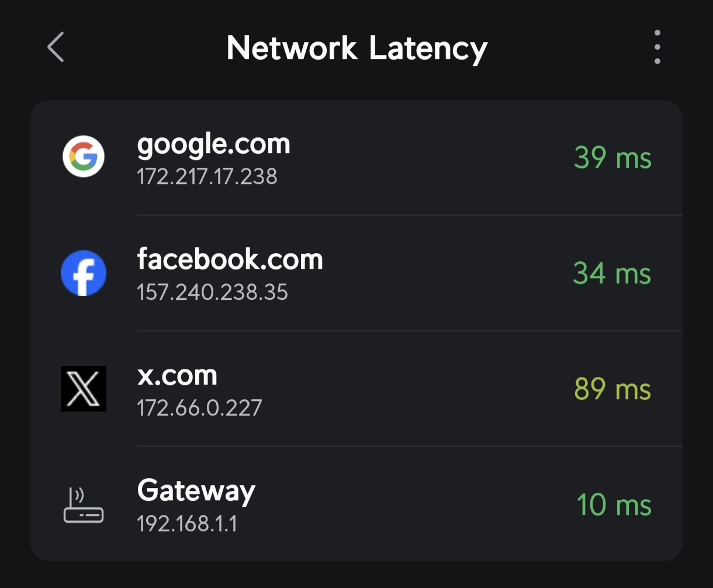Click the IP address 157.240.238.35

[212, 292]
